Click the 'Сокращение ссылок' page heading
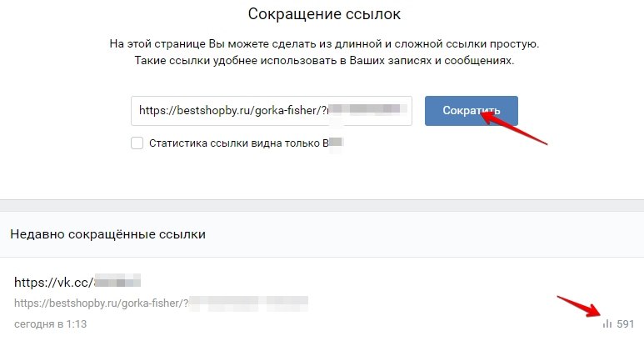The height and width of the screenshot is (346, 644). [x=322, y=14]
